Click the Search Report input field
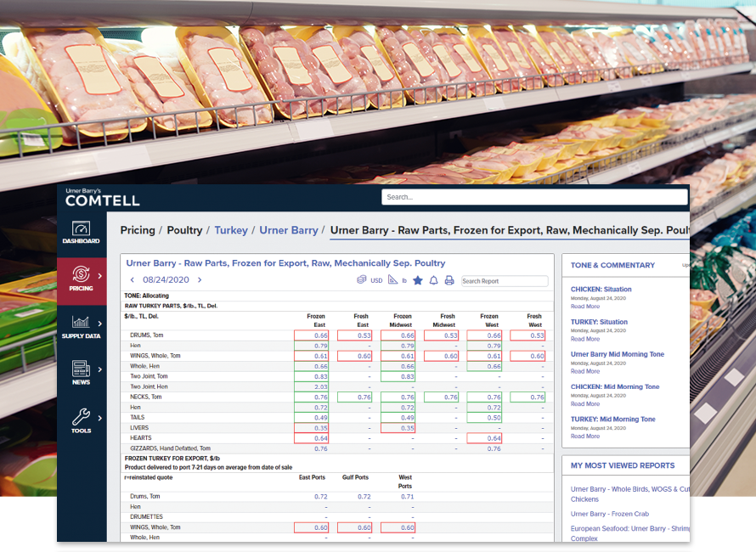 tap(505, 281)
